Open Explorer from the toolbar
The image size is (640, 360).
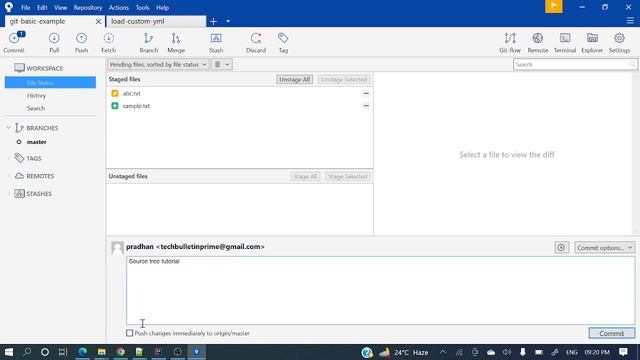[x=592, y=42]
